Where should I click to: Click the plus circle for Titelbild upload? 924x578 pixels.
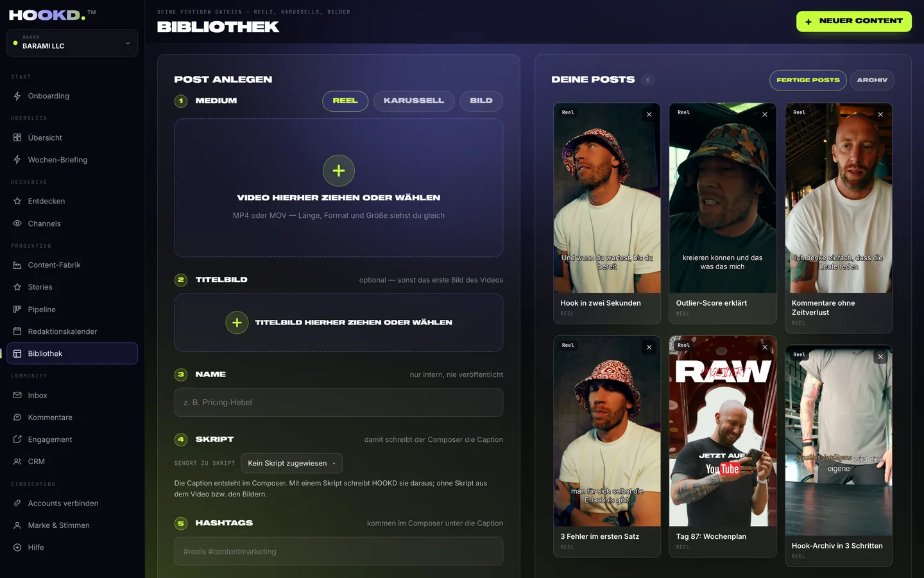tap(237, 322)
